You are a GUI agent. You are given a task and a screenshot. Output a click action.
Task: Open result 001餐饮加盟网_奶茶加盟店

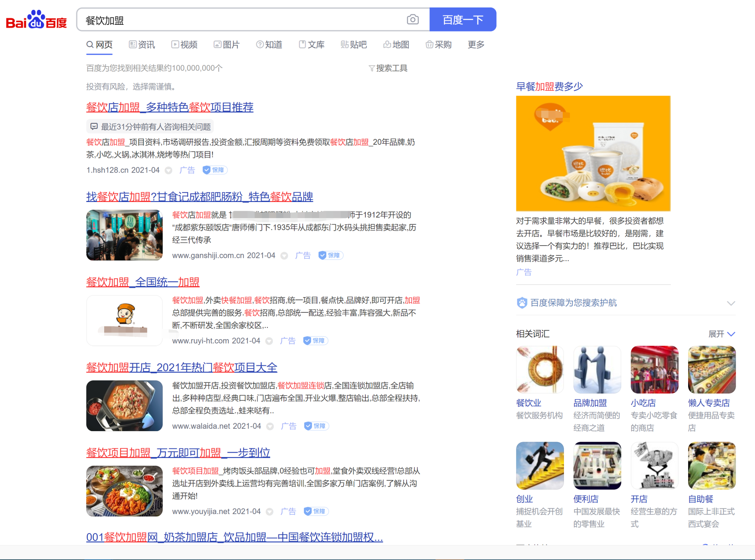pyautogui.click(x=234, y=537)
